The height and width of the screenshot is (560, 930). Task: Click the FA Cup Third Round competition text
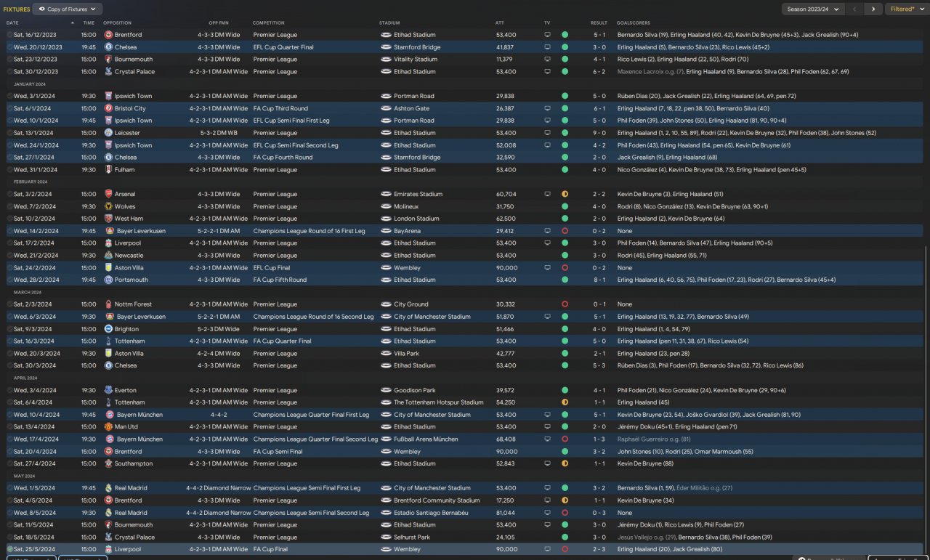tap(280, 108)
